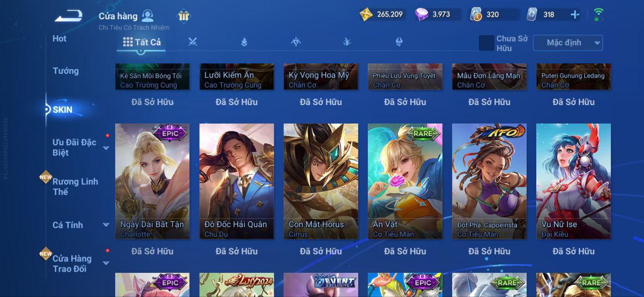Toggle the Chưa Sở Hữu checkbox
644x297 pixels.
coord(487,43)
